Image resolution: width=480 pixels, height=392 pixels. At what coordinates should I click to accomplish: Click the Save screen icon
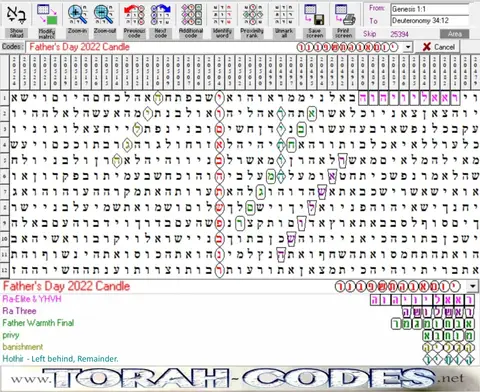point(315,15)
